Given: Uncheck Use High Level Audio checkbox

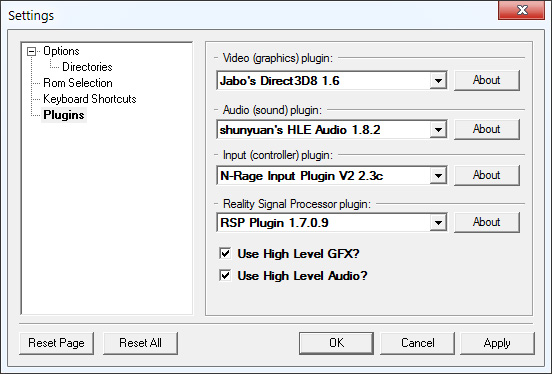Looking at the screenshot, I should pos(225,275).
